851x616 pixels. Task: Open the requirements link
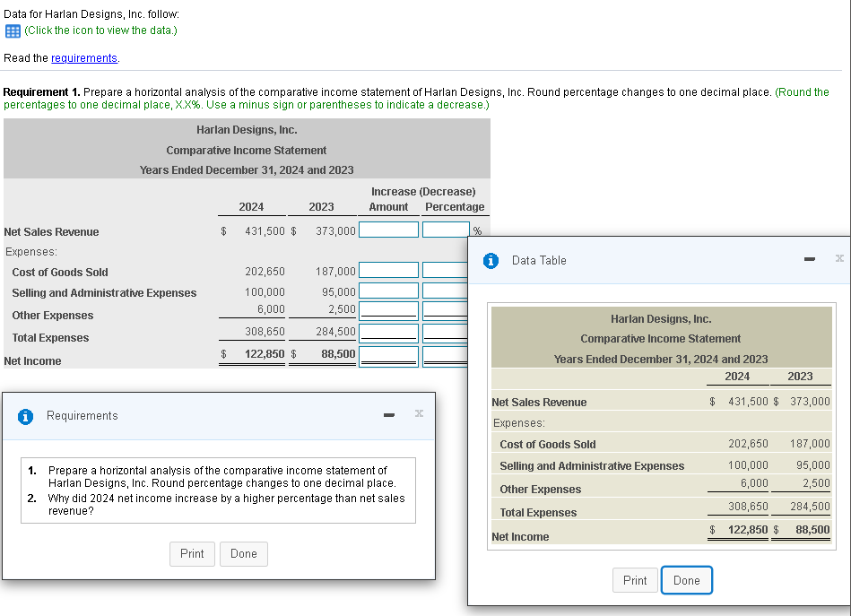[x=84, y=58]
